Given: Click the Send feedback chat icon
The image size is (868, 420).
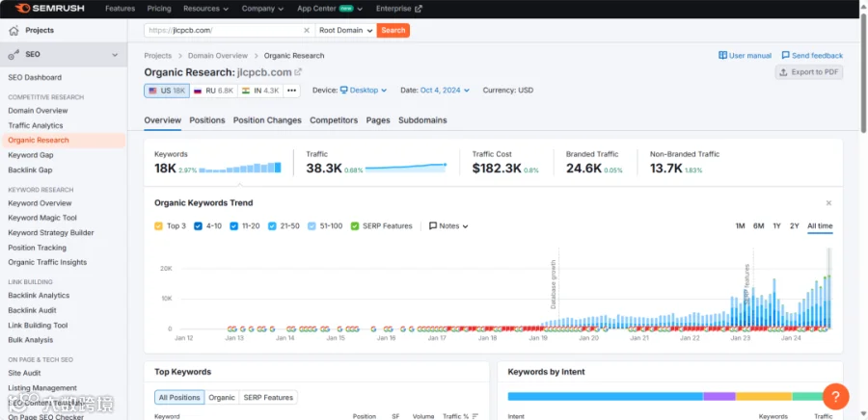Looking at the screenshot, I should (785, 55).
